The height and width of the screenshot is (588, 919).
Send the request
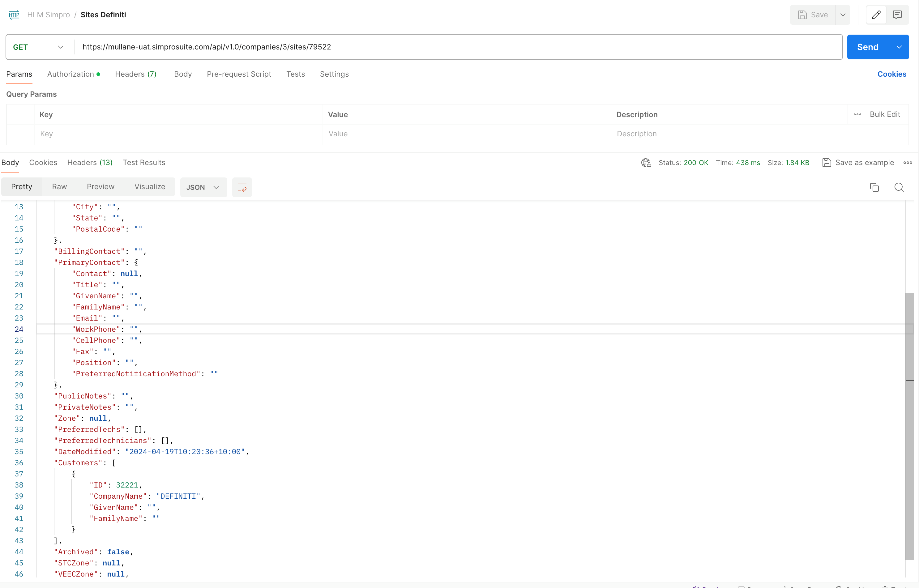(868, 47)
